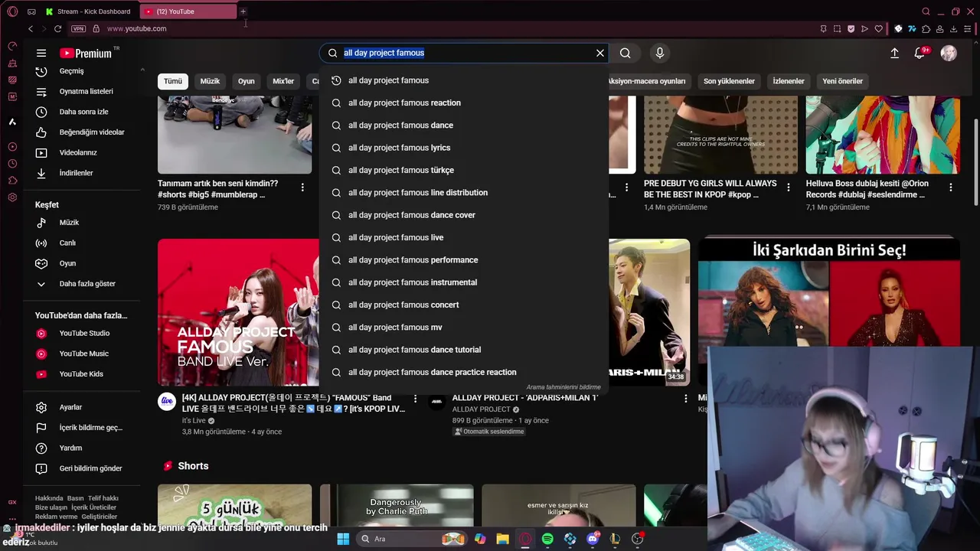Open YouTube Kids link
This screenshot has height=551, width=980.
point(82,374)
